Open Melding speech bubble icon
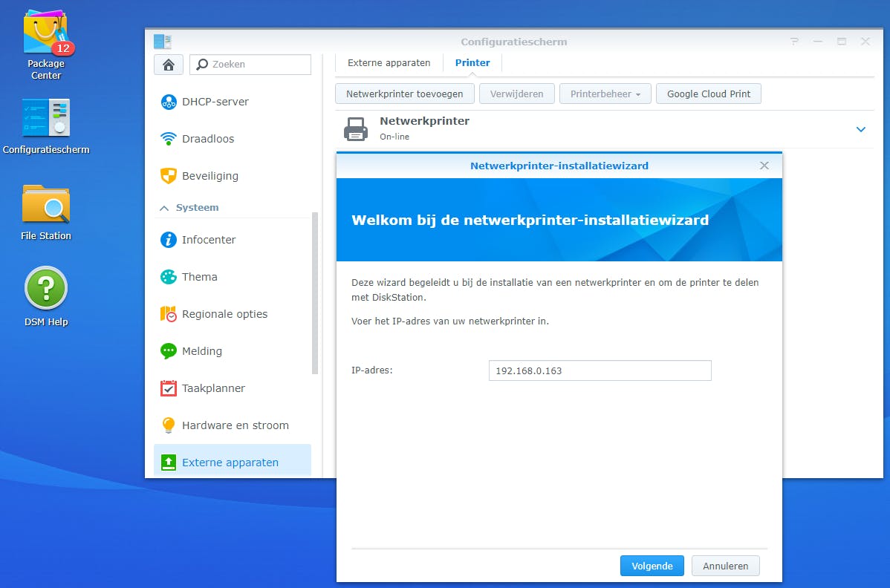890x588 pixels. pos(169,351)
